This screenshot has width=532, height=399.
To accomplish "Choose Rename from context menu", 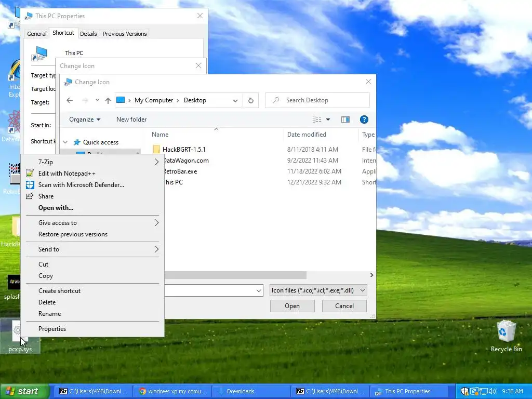I will click(92, 314).
